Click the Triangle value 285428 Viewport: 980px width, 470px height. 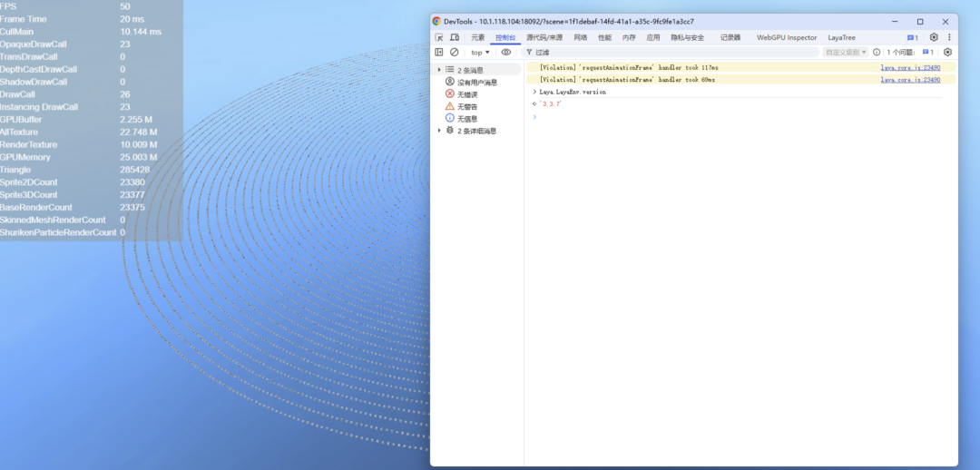tap(135, 170)
